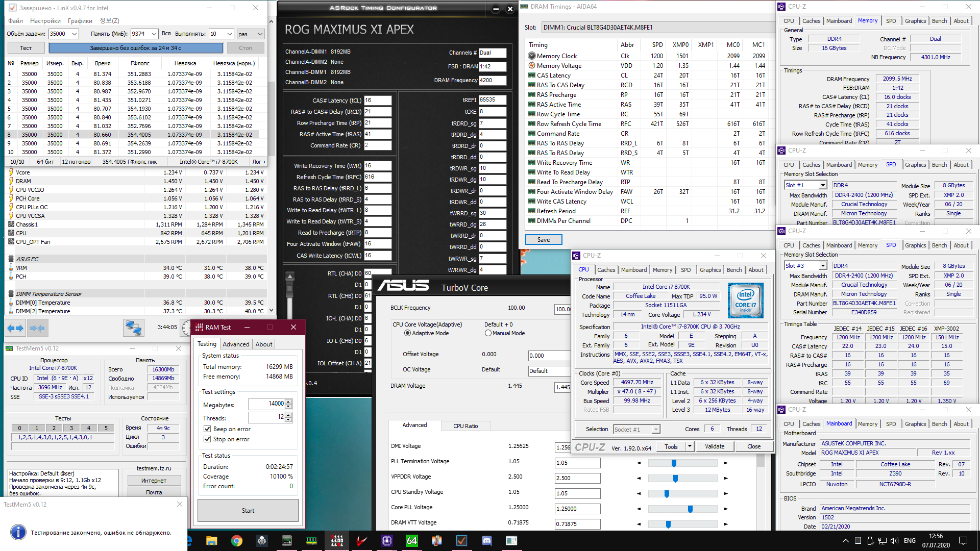The width and height of the screenshot is (980, 551).
Task: Open Google Chrome from the taskbar
Action: pyautogui.click(x=236, y=541)
